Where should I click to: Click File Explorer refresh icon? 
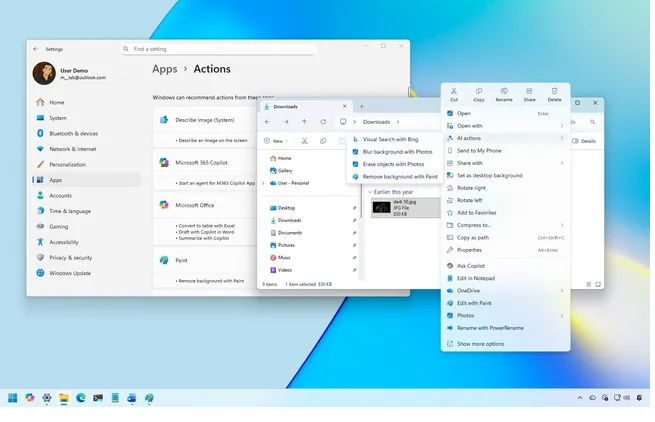(x=323, y=122)
